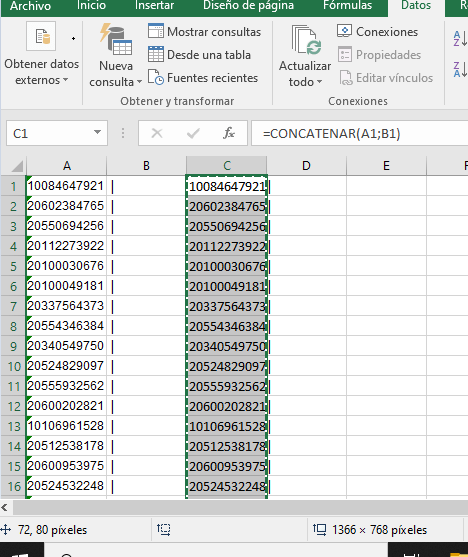Click in the formula bar text
Viewport: 468px width, 557px height.
coord(332,134)
